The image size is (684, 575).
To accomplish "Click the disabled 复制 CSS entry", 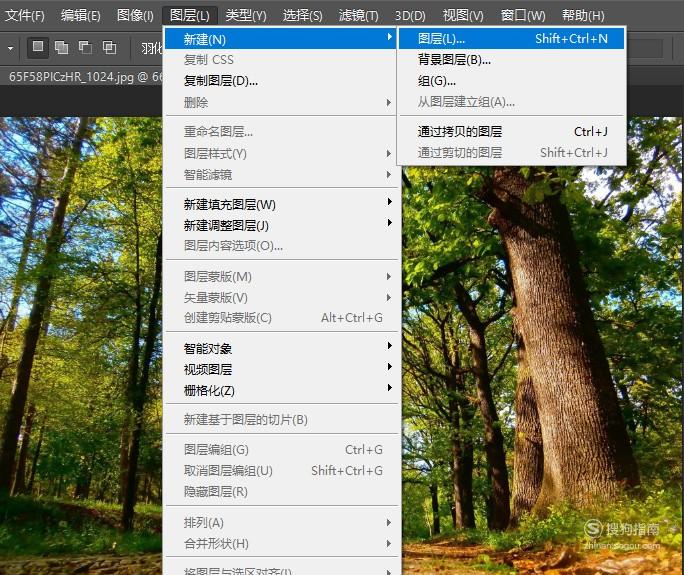I will pyautogui.click(x=281, y=60).
